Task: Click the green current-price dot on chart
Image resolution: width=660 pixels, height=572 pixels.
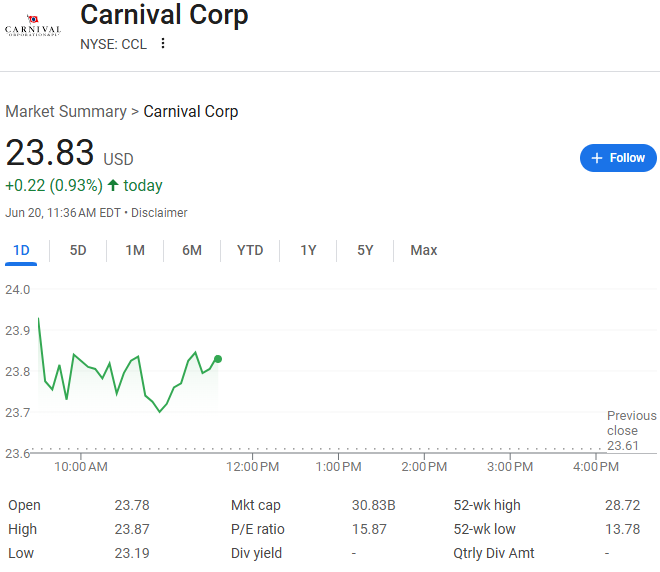Action: point(218,359)
